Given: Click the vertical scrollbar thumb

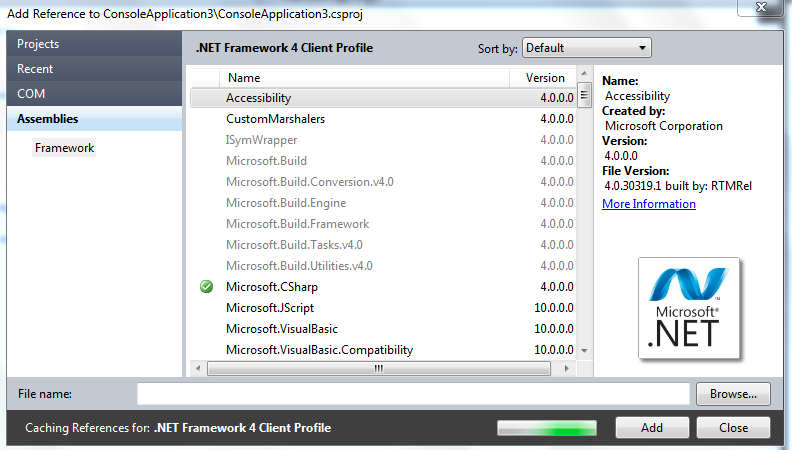Looking at the screenshot, I should (584, 95).
